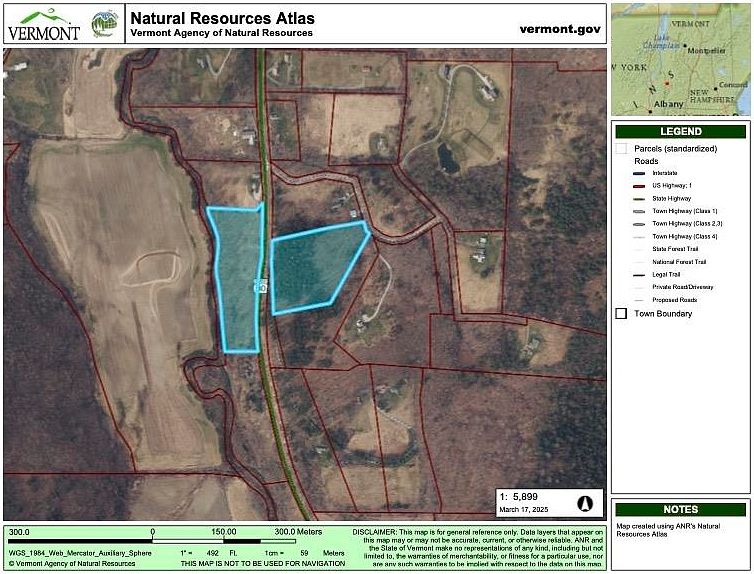
Task: Click the 'Interstate' legend label
Action: 665,173
